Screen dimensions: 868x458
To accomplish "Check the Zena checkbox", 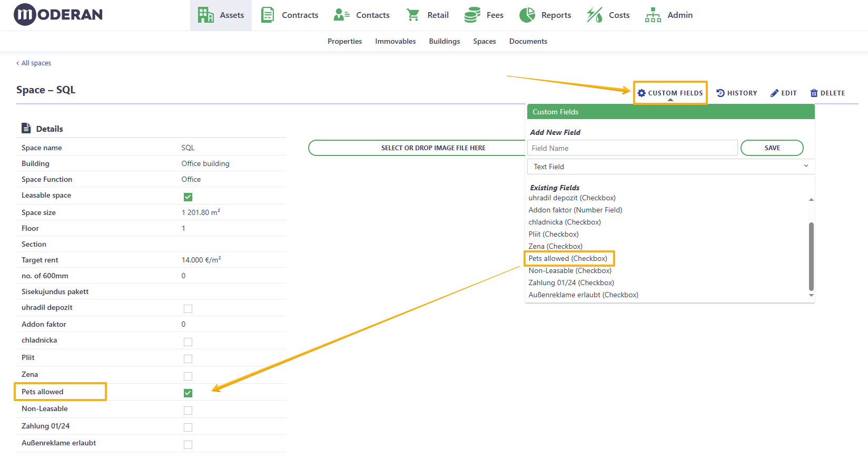I will point(188,376).
